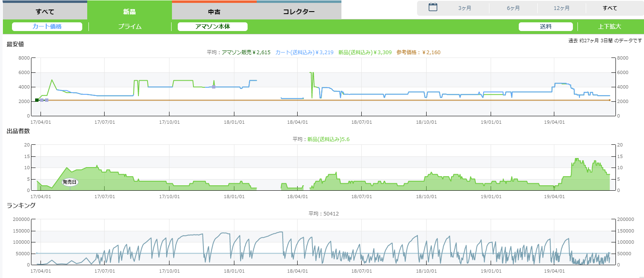The width and height of the screenshot is (644, 278).
Task: Click the 発売日 release date bubble
Action: (x=70, y=182)
